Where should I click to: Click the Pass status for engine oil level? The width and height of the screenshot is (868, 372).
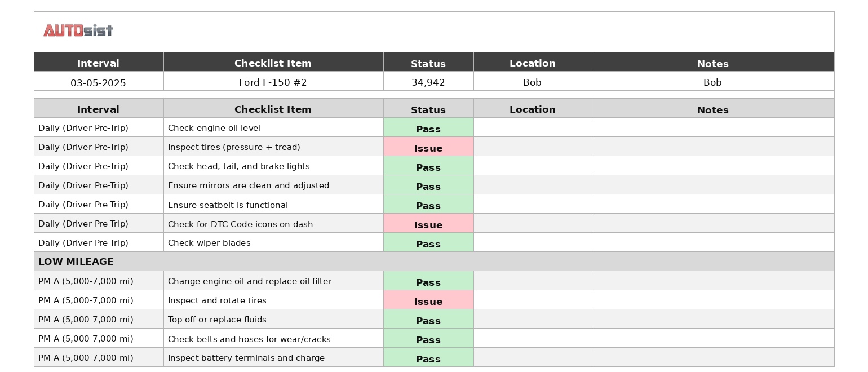click(428, 127)
